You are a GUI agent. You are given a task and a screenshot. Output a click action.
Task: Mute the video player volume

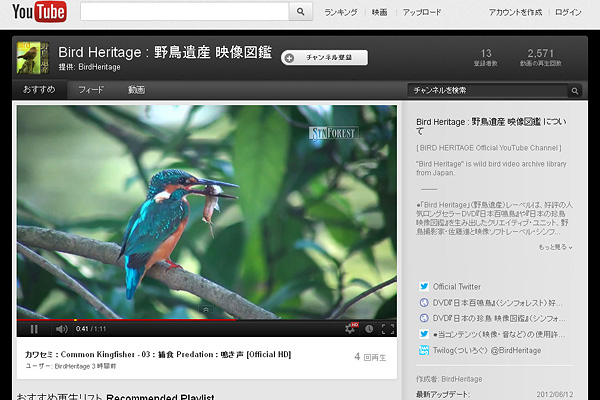[x=61, y=328]
